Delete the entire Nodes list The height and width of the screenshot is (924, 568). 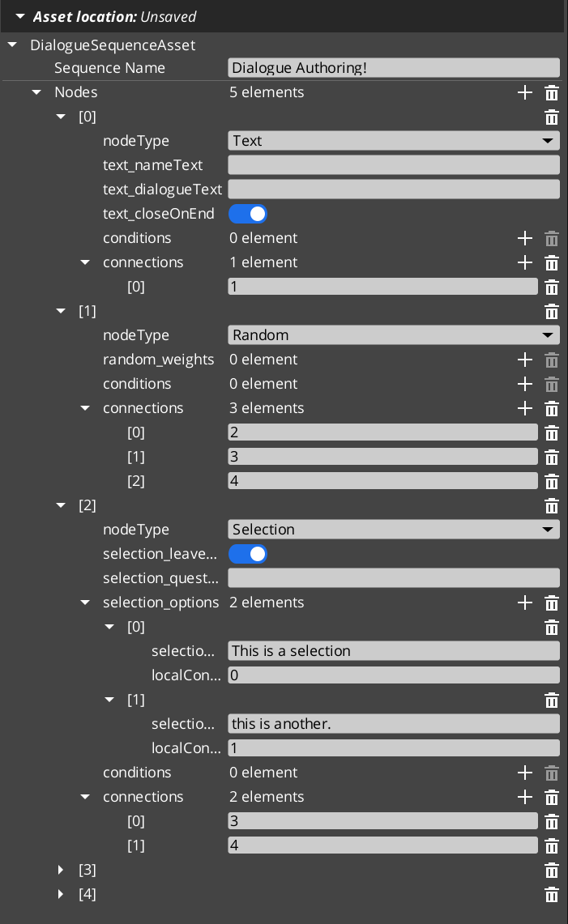pos(552,92)
